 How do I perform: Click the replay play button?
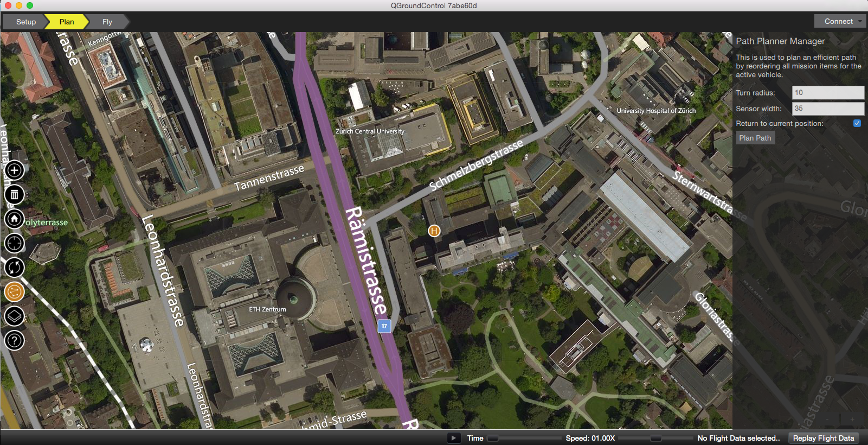tap(454, 438)
